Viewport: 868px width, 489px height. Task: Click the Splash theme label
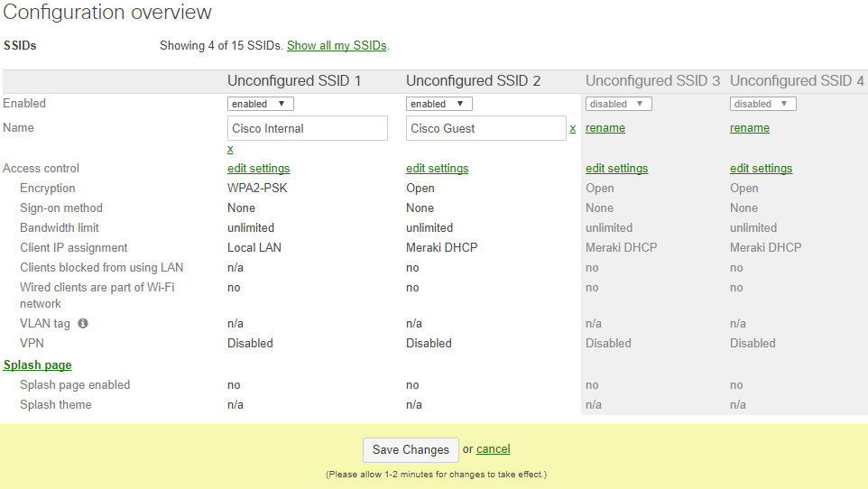pyautogui.click(x=56, y=405)
